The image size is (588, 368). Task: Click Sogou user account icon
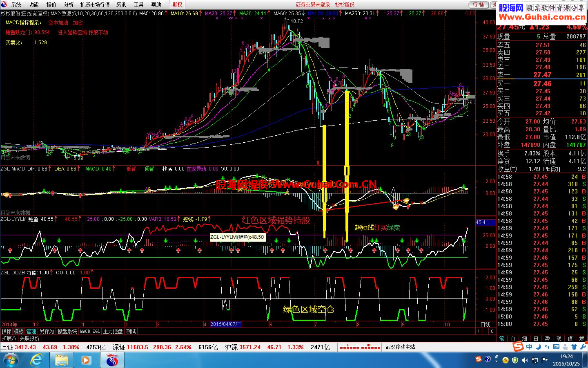565,347
